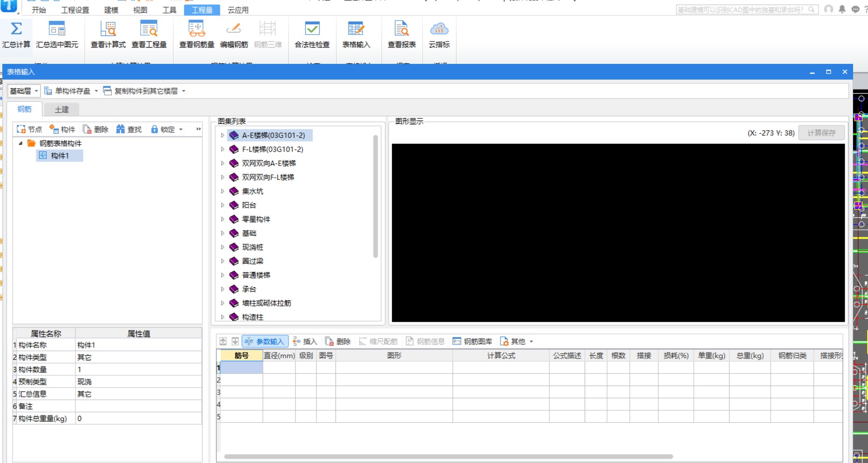Select 现浇桩 atlas entry
Viewport: 868px width, 463px height.
click(x=253, y=247)
